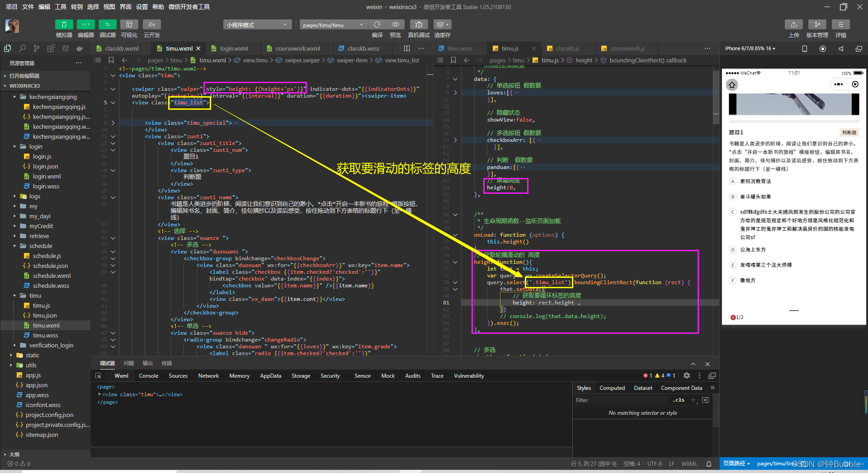The width and height of the screenshot is (868, 473).
Task: Open the simulator capsule more menu
Action: click(x=839, y=84)
